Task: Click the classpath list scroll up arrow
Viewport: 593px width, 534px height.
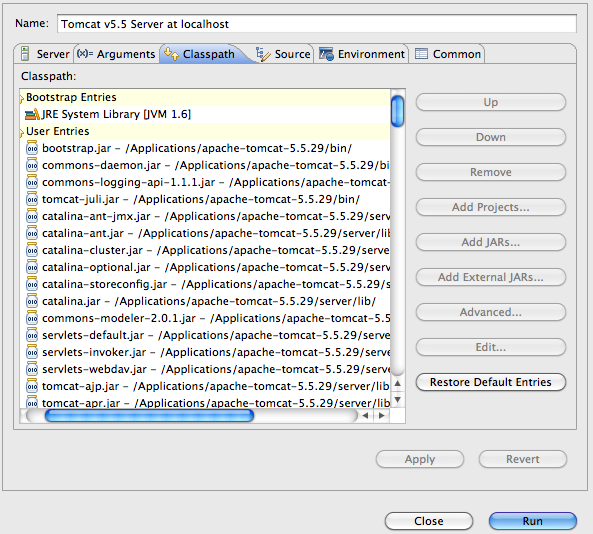Action: point(397,383)
